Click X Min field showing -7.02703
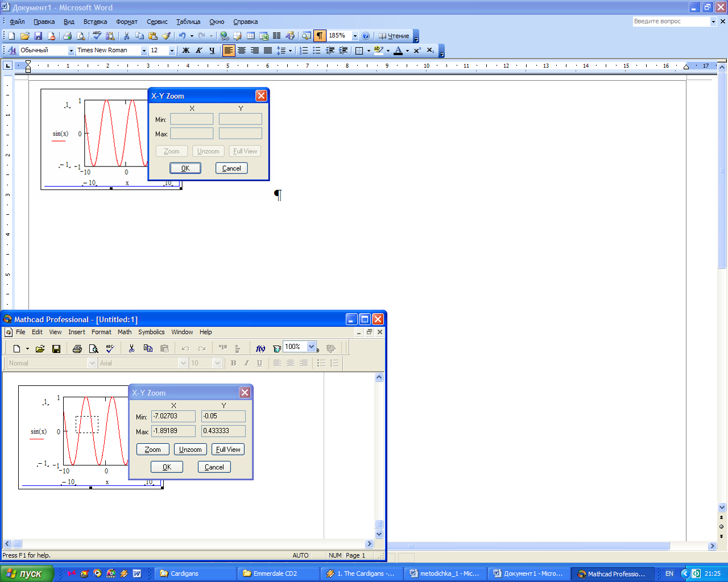This screenshot has width=728, height=582. [173, 416]
